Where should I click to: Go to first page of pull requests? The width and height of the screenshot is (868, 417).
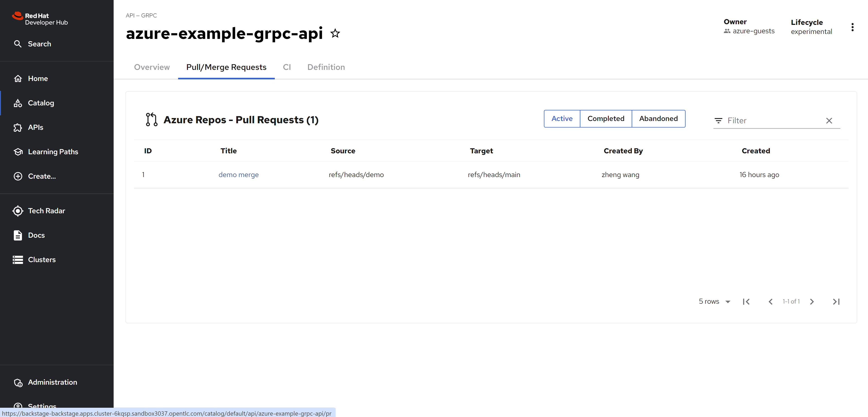(746, 302)
